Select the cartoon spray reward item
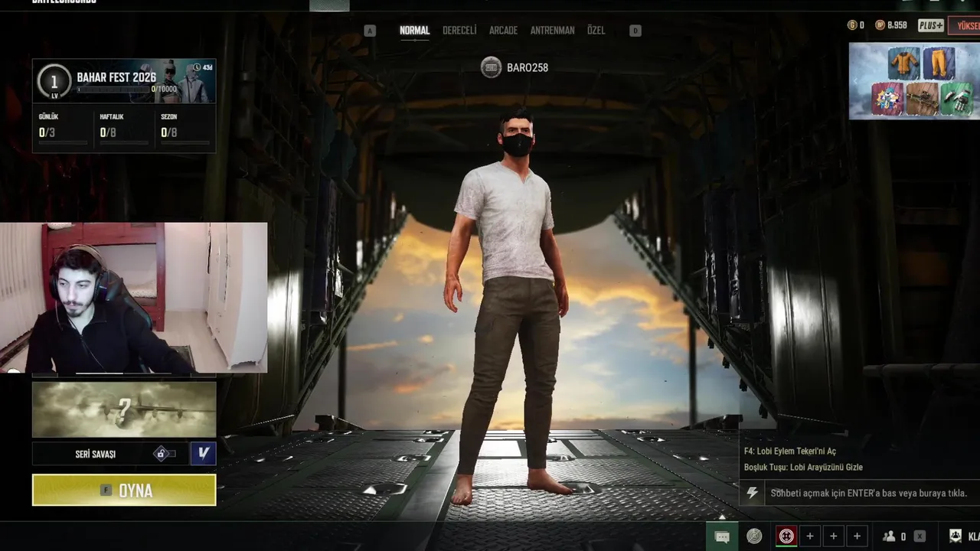The image size is (980, 551). [x=887, y=99]
